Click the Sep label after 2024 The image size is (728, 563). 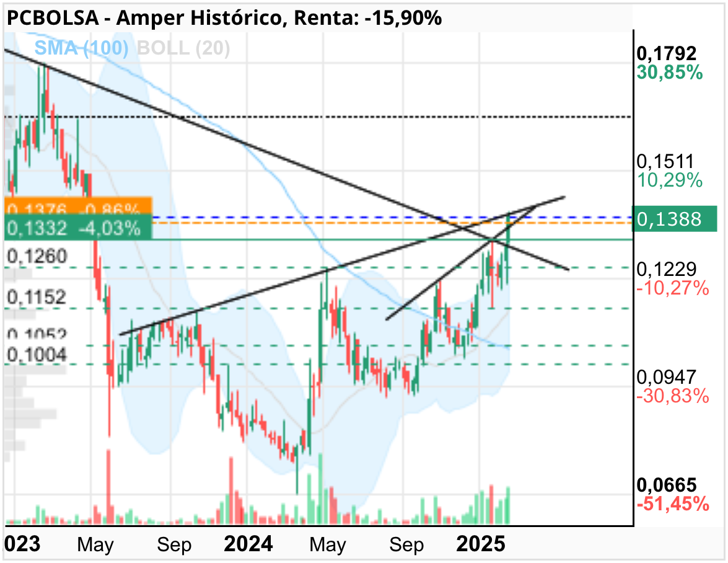(x=406, y=544)
